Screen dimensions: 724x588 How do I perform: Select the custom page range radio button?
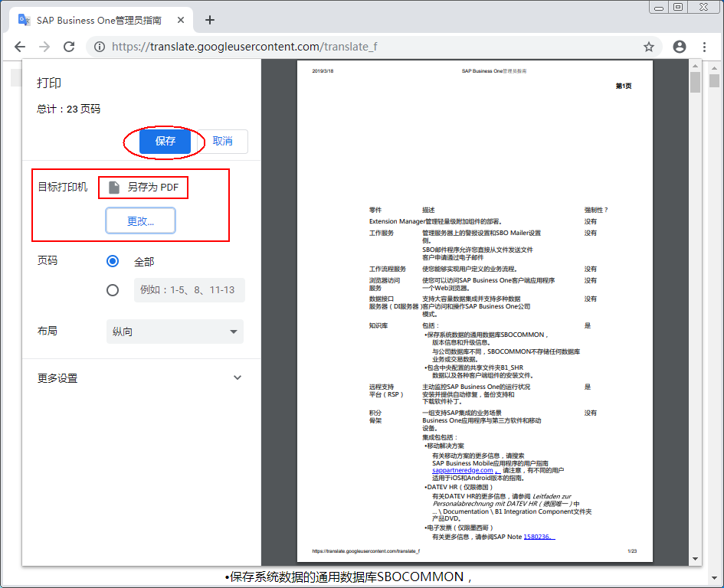[x=113, y=290]
